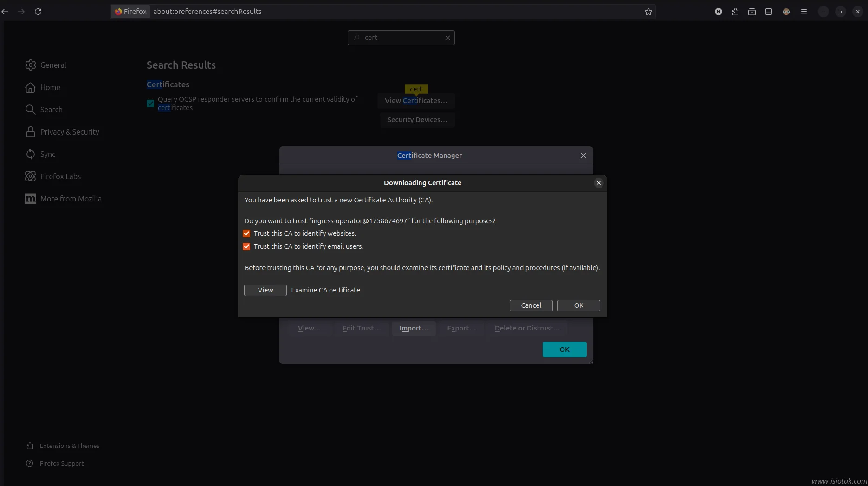Open the Firefox Support link
This screenshot has width=868, height=486.
tap(55, 463)
